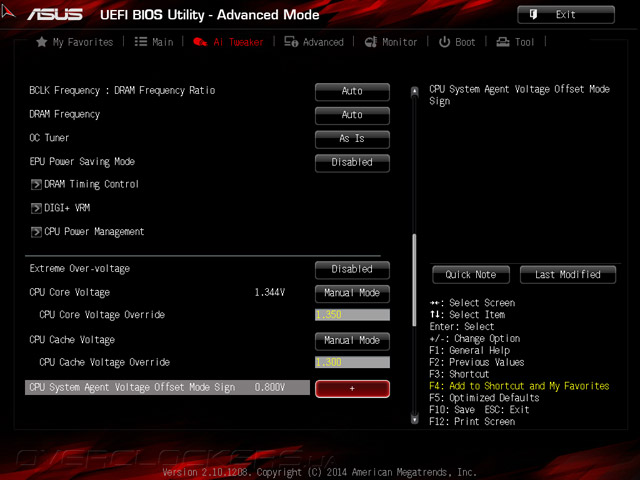
Task: Click the Monitor tab gauge icon
Action: 371,42
